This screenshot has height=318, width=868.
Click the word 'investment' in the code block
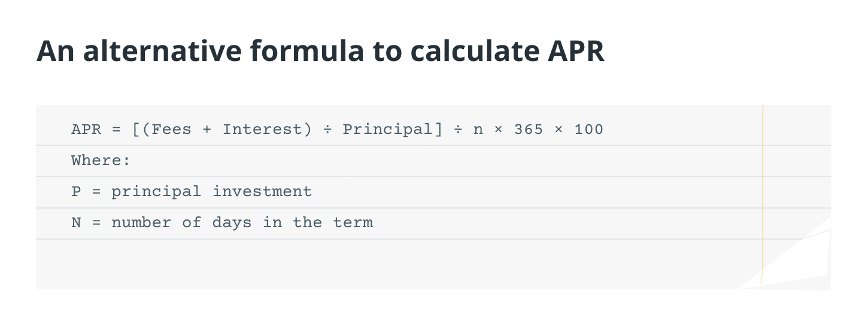coord(262,191)
